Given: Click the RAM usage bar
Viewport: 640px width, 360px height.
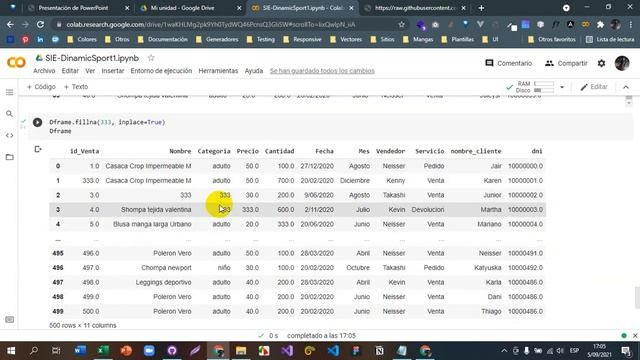Looking at the screenshot, I should click(x=544, y=84).
